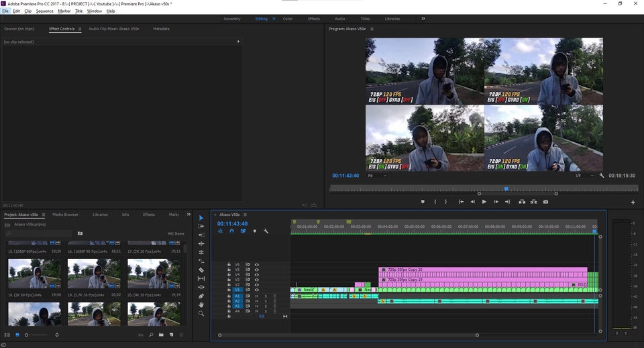Image resolution: width=644 pixels, height=348 pixels.
Task: Open the Sequence menu
Action: [x=44, y=11]
